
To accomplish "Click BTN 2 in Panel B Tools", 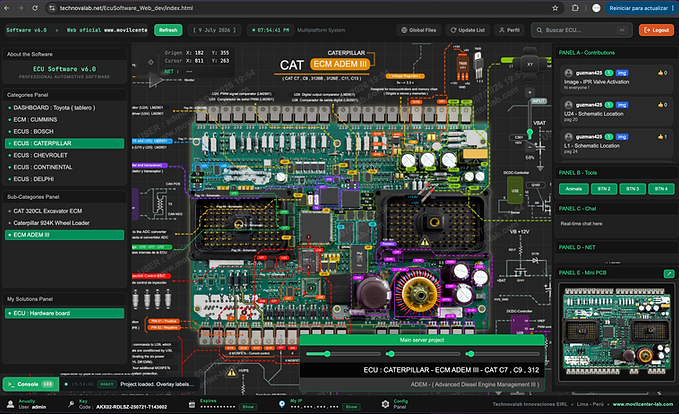I will (x=604, y=189).
